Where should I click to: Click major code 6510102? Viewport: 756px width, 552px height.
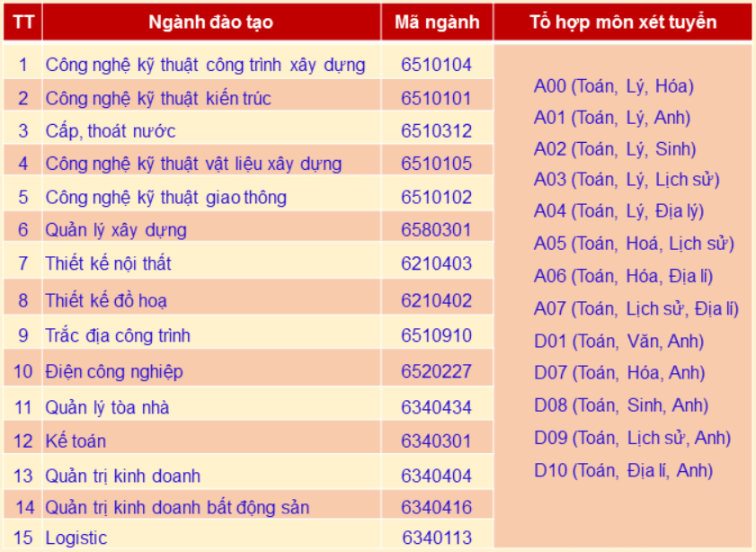(436, 198)
